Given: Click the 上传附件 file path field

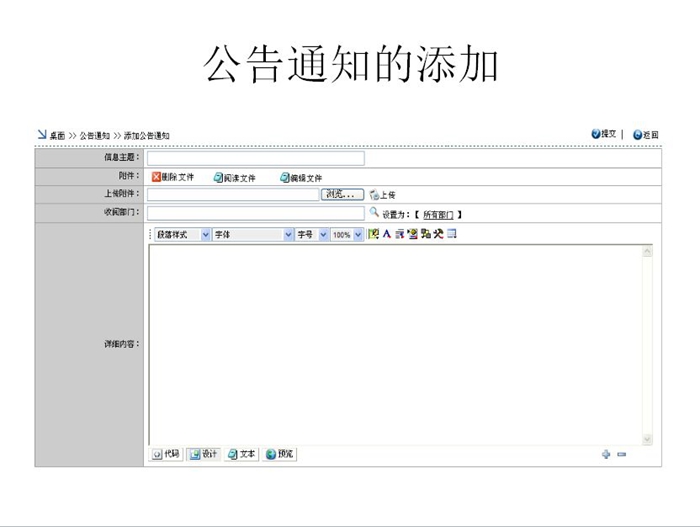Looking at the screenshot, I should [233, 194].
